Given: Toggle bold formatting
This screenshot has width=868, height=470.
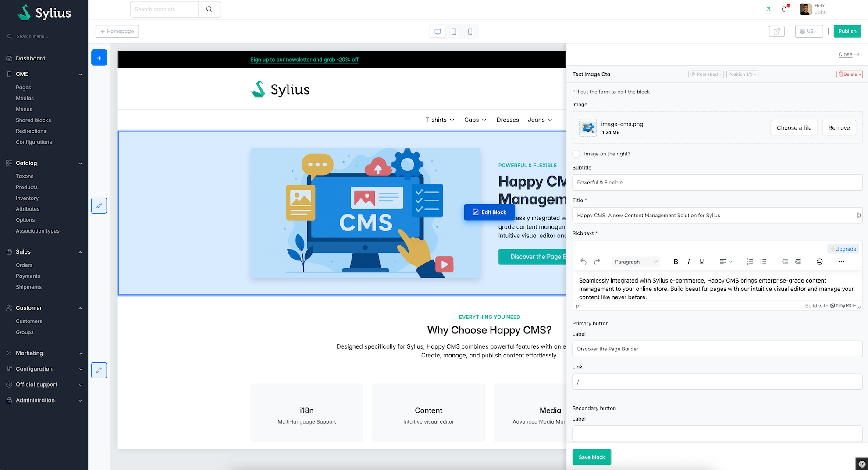Looking at the screenshot, I should (x=676, y=262).
